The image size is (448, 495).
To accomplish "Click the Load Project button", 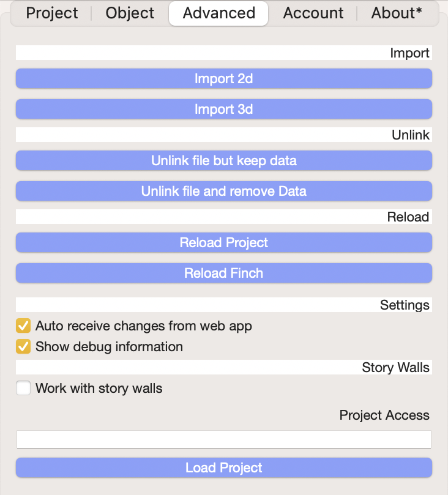I will pyautogui.click(x=224, y=467).
